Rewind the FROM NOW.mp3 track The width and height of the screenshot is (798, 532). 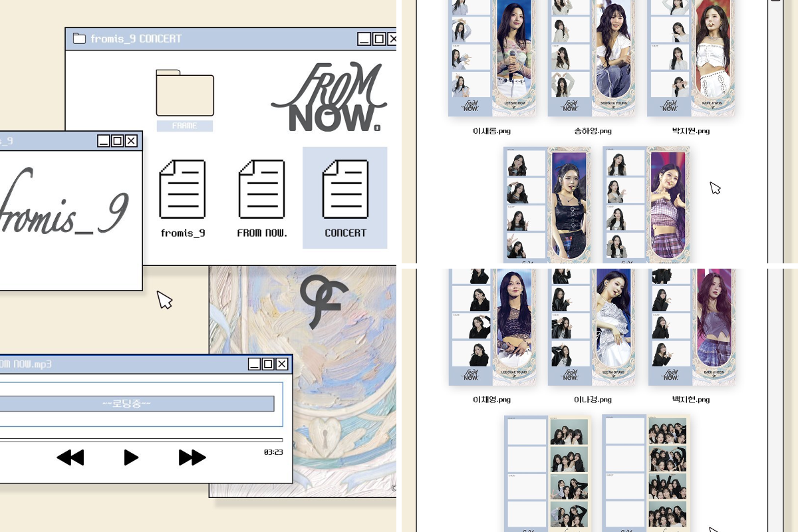coord(70,458)
